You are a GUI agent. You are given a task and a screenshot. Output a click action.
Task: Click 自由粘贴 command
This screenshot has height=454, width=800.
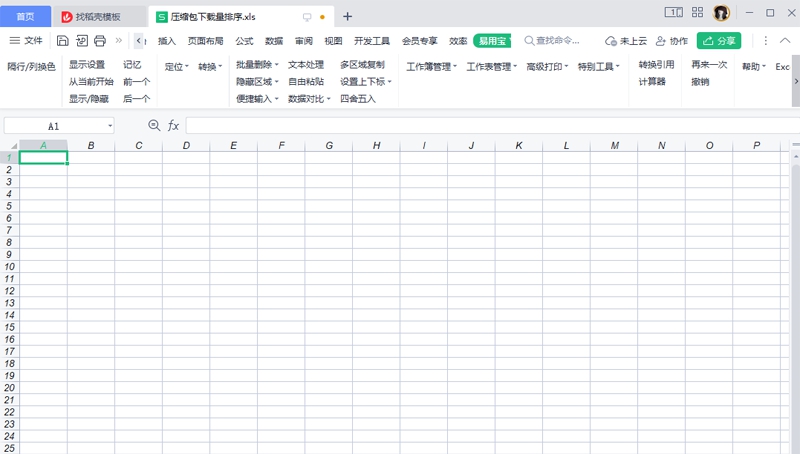click(x=306, y=82)
